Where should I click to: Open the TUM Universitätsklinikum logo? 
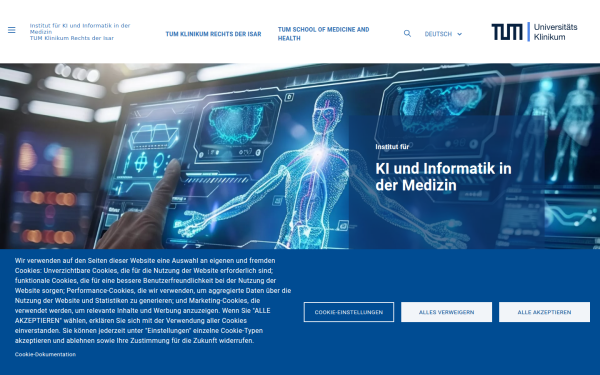pos(534,32)
